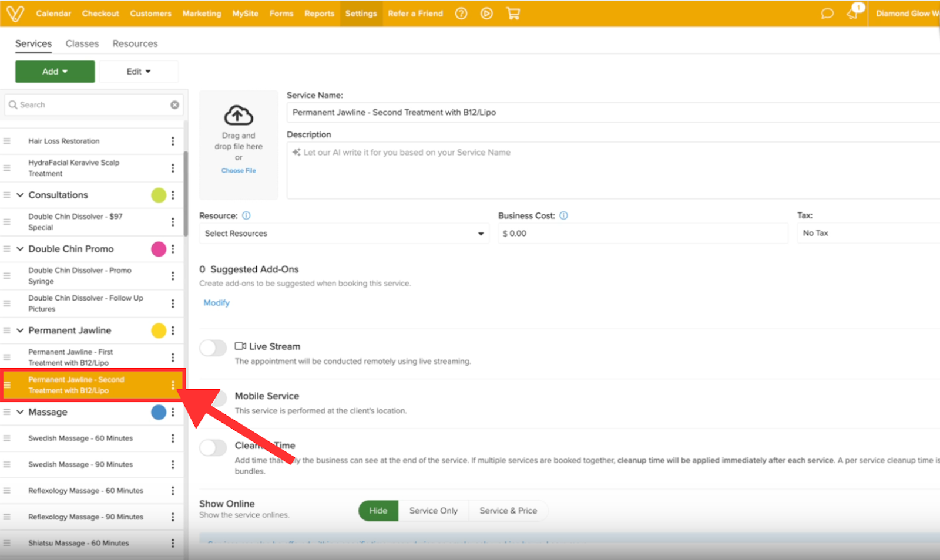Open options for Reflexology Massage - 60 Minutes
Screen dimensions: 940x560
(173, 491)
